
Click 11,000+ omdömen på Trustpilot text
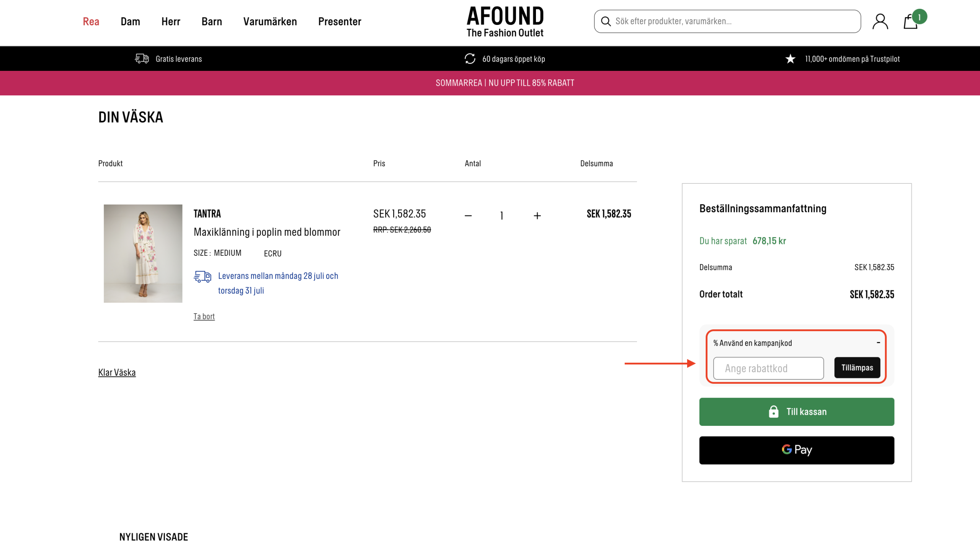852,59
